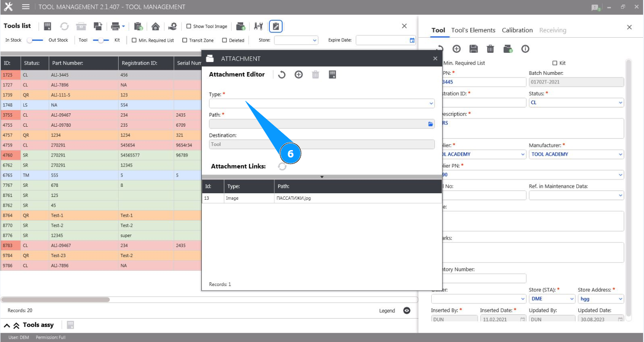Show the Legend with eye icon
The width and height of the screenshot is (644, 342).
[x=406, y=311]
